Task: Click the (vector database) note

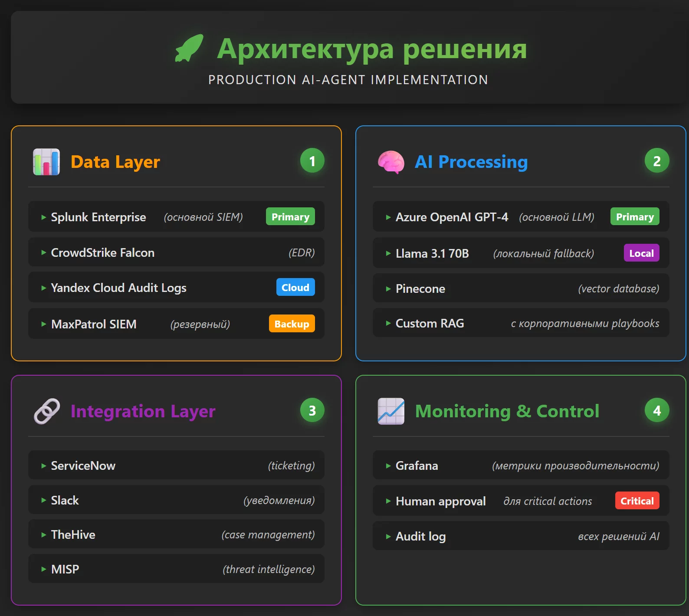Action: (619, 289)
